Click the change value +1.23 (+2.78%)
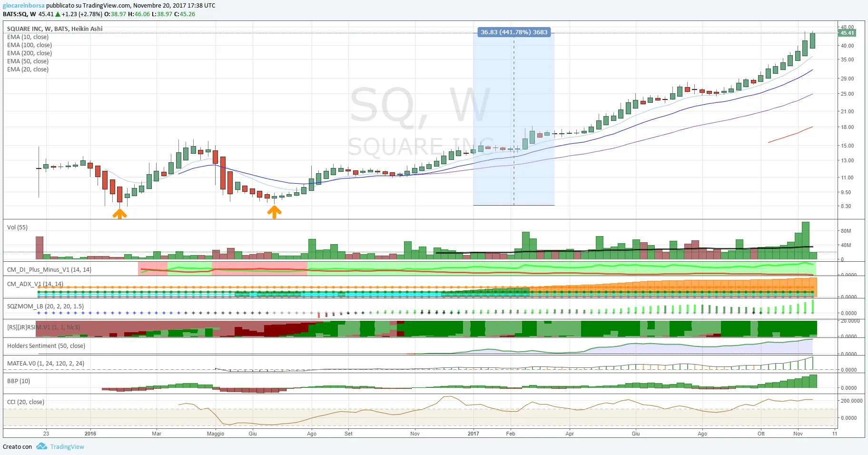868x455 pixels. pyautogui.click(x=82, y=14)
